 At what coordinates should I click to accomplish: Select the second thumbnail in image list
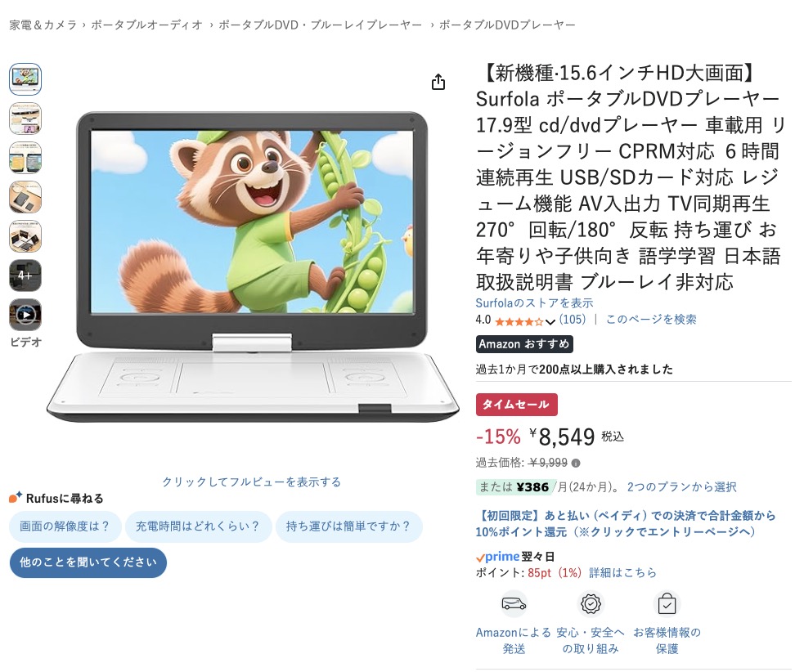click(x=25, y=119)
